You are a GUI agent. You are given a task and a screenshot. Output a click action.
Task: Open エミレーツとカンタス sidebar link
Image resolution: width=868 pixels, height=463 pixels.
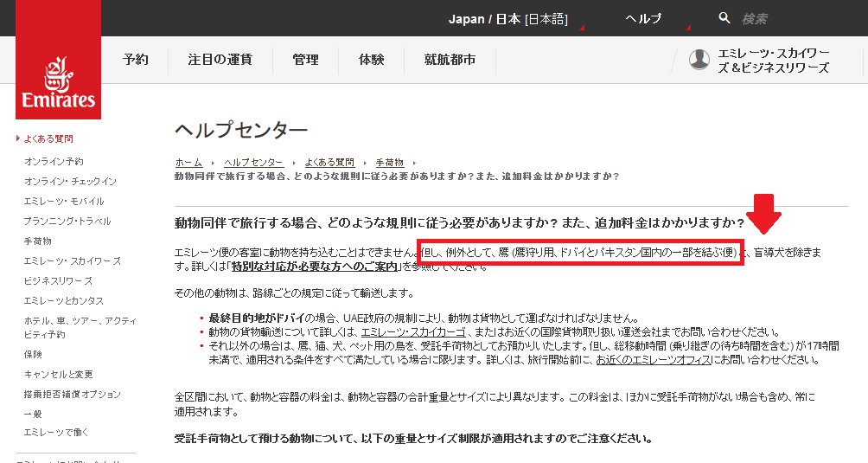click(x=64, y=300)
